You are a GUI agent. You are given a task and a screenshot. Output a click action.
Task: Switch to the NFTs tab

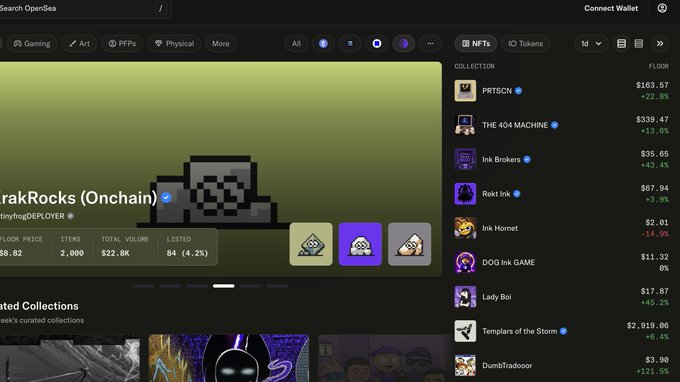476,43
